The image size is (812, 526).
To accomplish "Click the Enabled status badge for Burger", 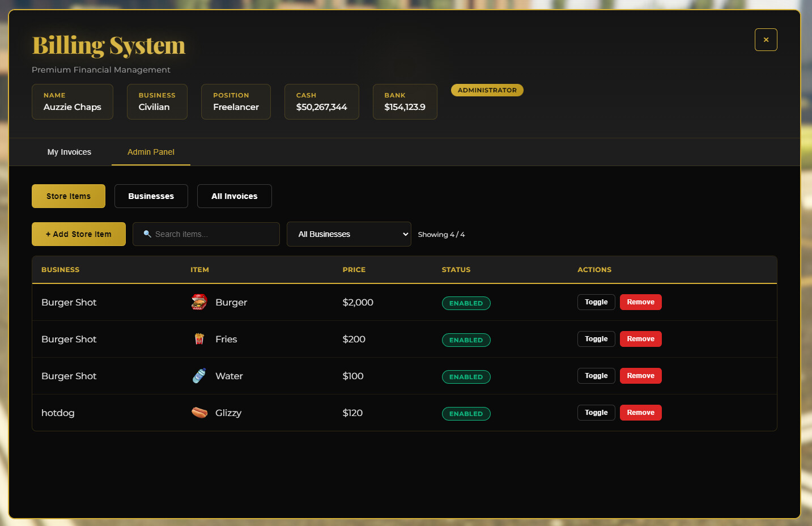I will (466, 303).
